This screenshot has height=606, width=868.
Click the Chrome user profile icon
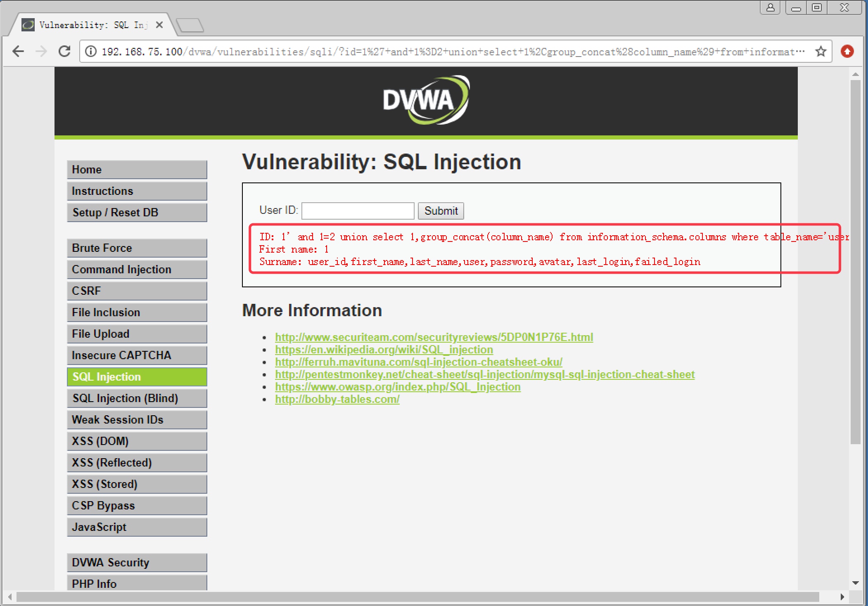[770, 8]
